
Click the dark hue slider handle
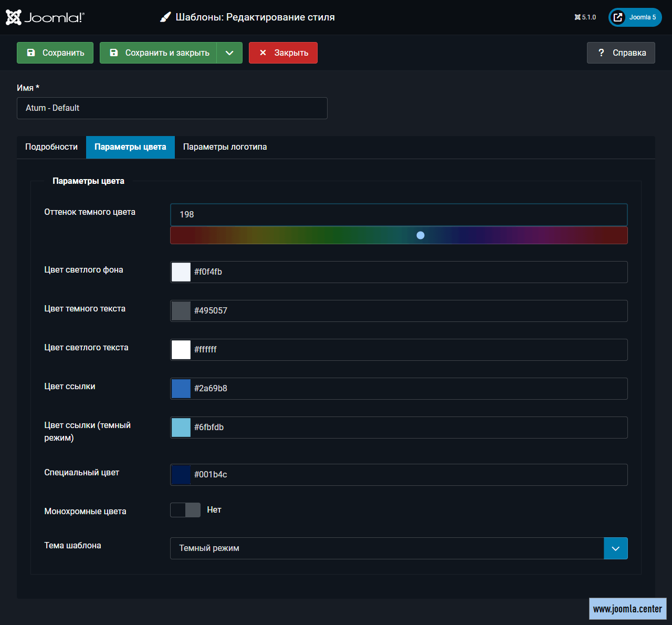(421, 235)
